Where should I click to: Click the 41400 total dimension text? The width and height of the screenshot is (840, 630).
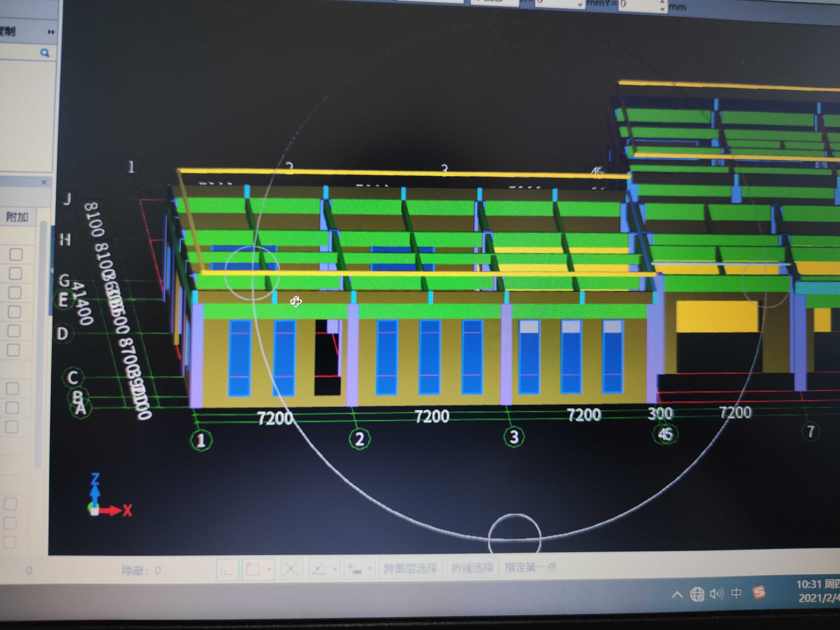coord(82,304)
